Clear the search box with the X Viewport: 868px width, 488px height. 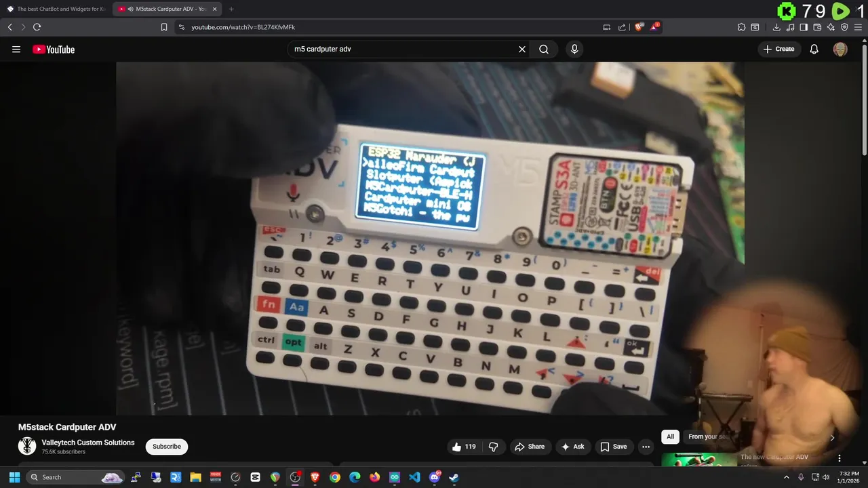tap(522, 49)
